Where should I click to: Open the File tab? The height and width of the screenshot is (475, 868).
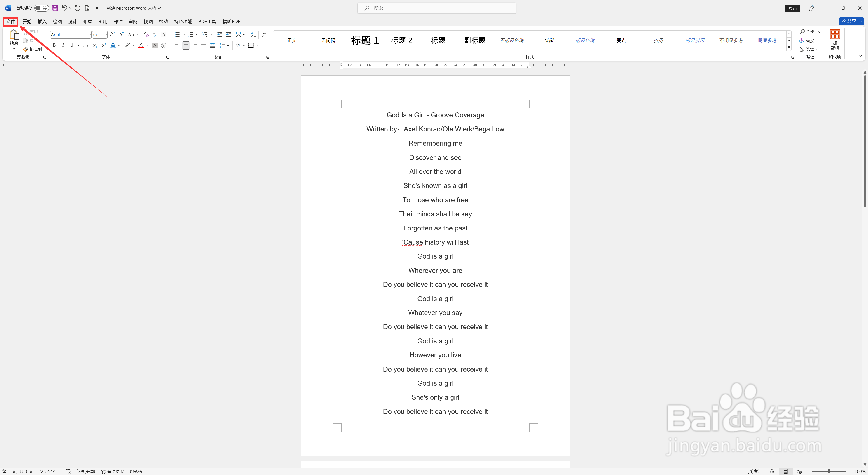coord(10,21)
